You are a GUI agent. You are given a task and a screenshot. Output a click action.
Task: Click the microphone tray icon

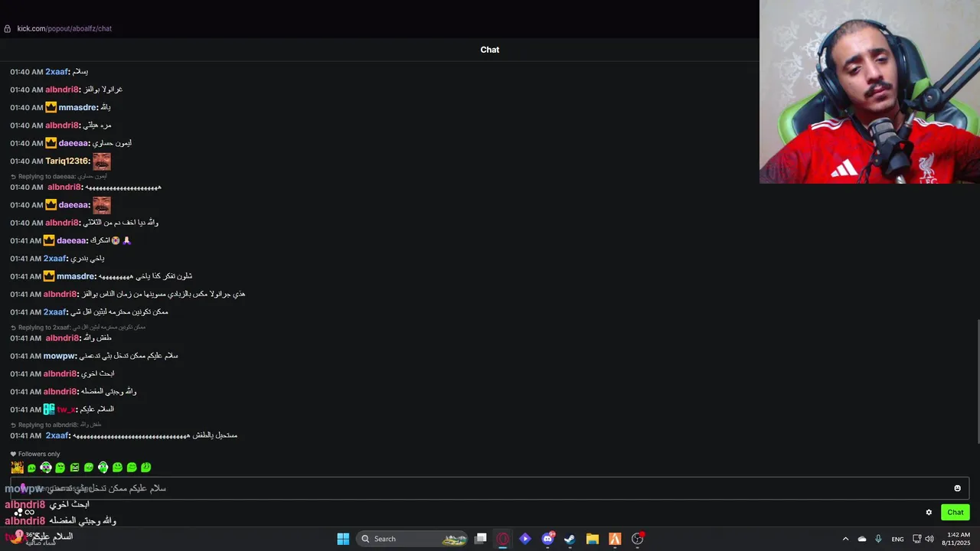pyautogui.click(x=878, y=539)
